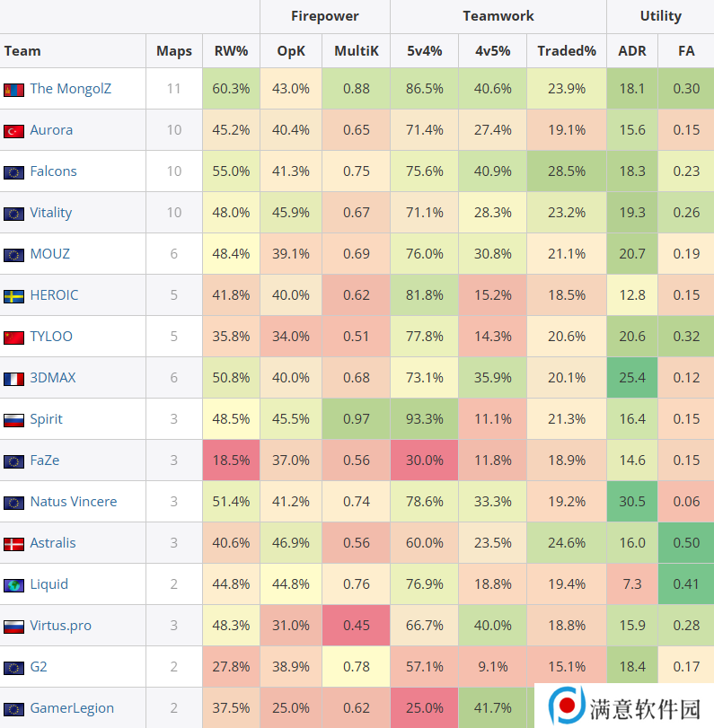This screenshot has width=714, height=728.
Task: Click the MOUZ EU flag icon
Action: tap(14, 255)
